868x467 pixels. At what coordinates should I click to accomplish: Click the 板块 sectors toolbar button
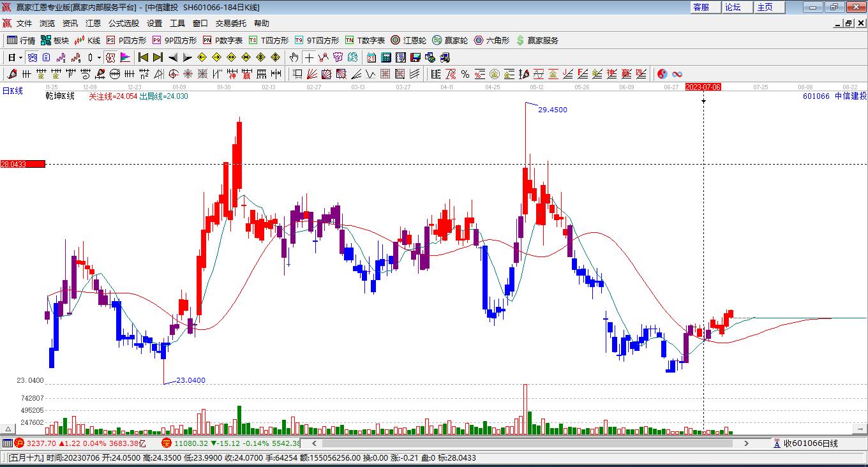tap(55, 40)
